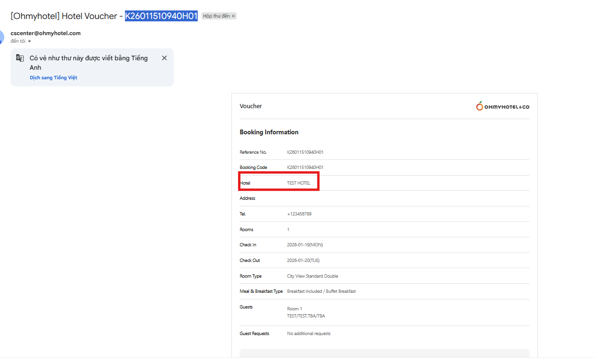
Task: Click the "City View Standard Double" room type
Action: point(312,276)
